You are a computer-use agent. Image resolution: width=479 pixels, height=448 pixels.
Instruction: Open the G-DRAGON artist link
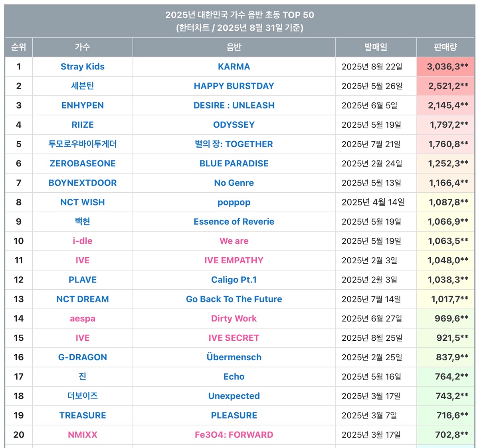(83, 357)
